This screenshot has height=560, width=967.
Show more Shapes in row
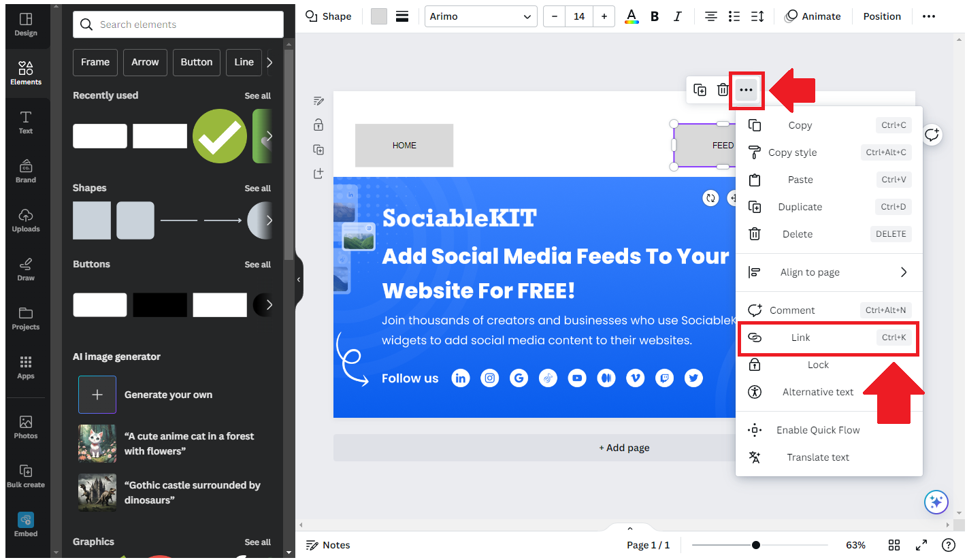pos(269,220)
